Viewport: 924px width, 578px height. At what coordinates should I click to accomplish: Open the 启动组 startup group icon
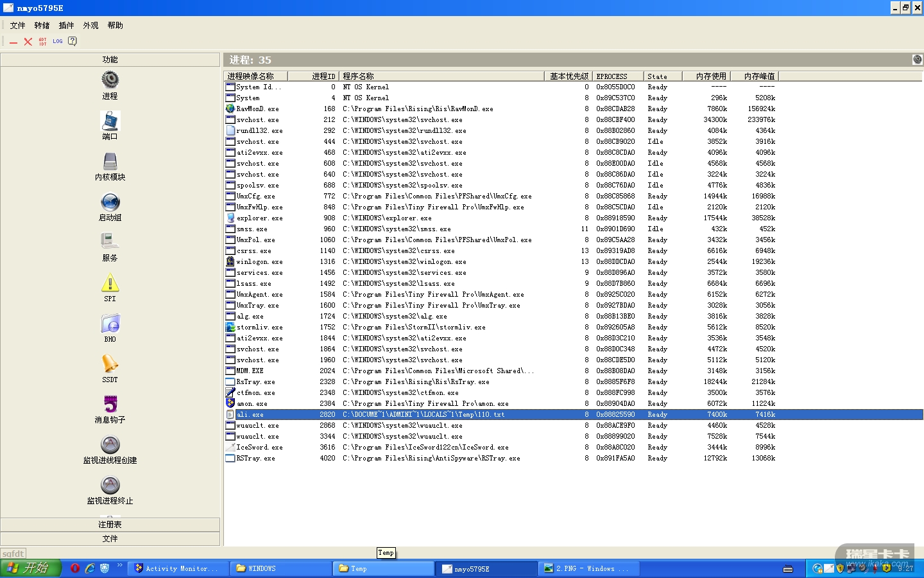click(110, 202)
